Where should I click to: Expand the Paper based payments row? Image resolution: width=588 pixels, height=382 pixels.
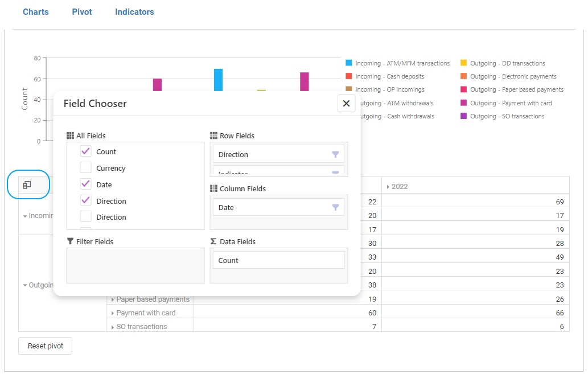[113, 299]
